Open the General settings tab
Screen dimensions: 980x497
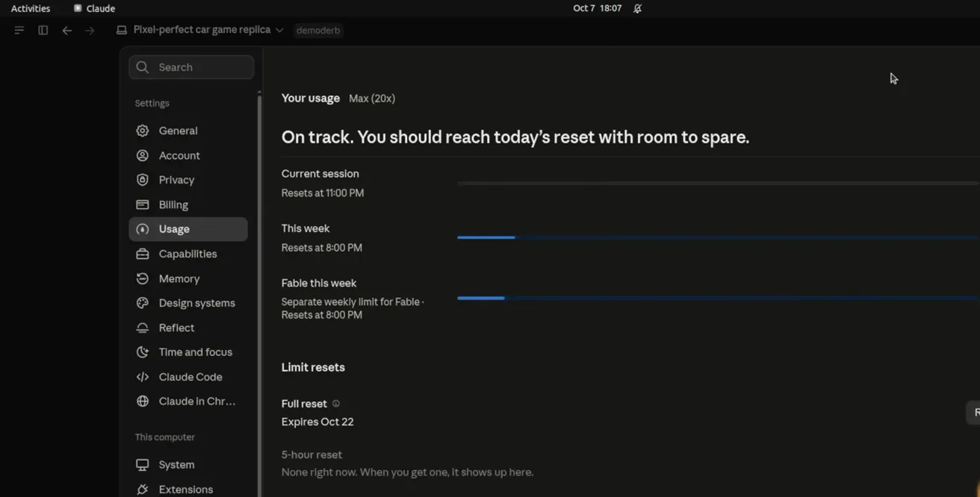pos(188,131)
